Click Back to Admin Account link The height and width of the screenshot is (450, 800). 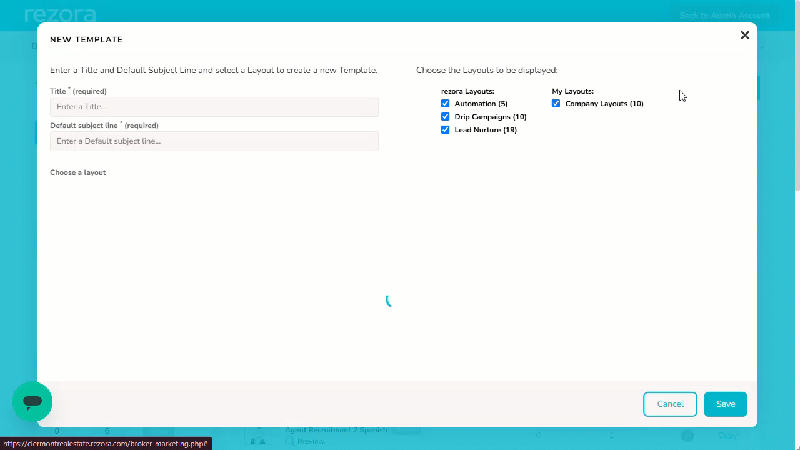click(724, 15)
